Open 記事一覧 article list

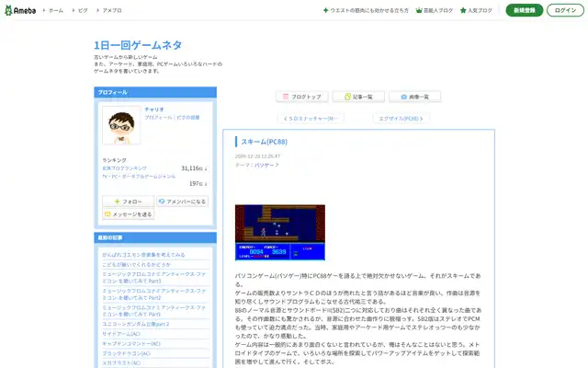click(358, 97)
